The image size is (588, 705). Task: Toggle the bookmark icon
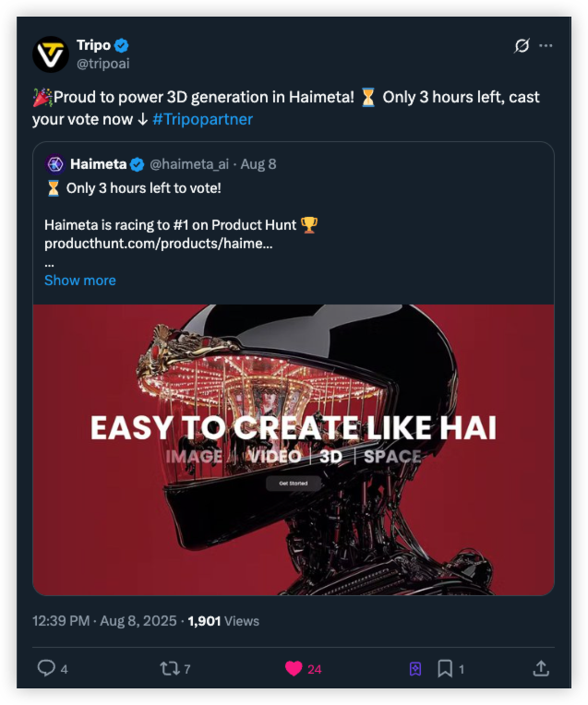(445, 668)
